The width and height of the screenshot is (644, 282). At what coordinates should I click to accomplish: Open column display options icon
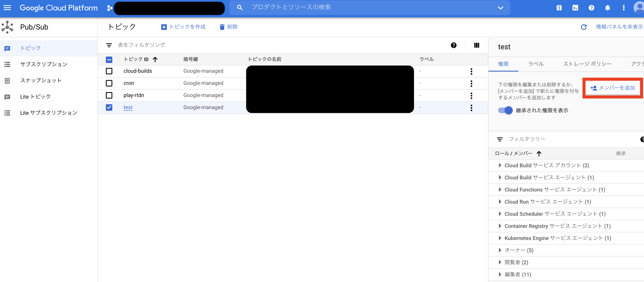click(477, 45)
